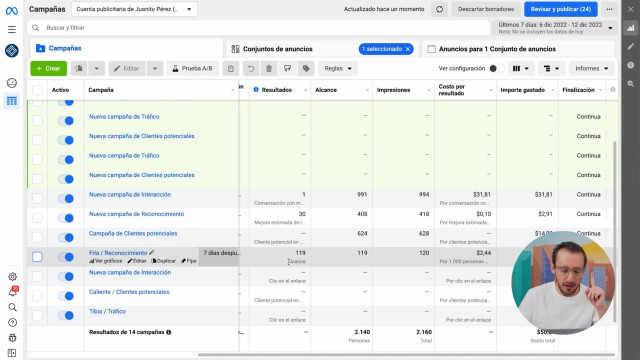640x360 pixels.
Task: Toggle active switch for Fría / Reconocimiento
Action: coord(66,257)
